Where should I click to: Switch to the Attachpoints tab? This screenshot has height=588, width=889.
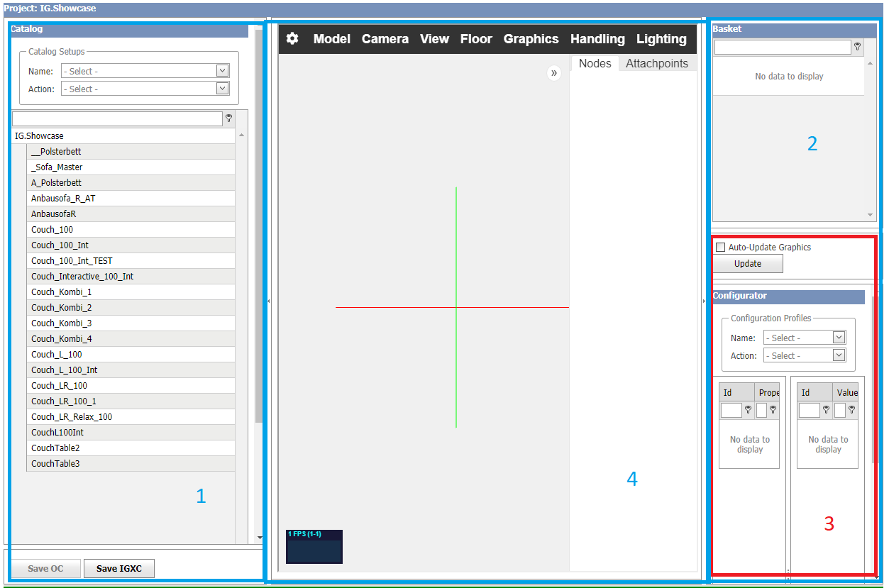(x=657, y=63)
